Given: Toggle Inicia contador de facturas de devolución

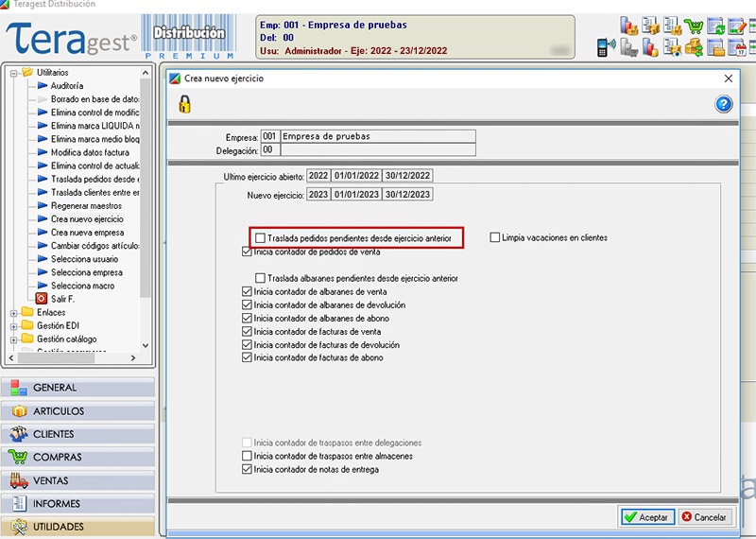Looking at the screenshot, I should [247, 344].
